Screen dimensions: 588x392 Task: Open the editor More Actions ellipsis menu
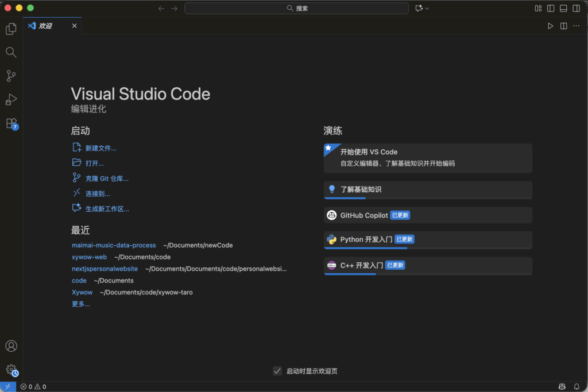tap(576, 26)
